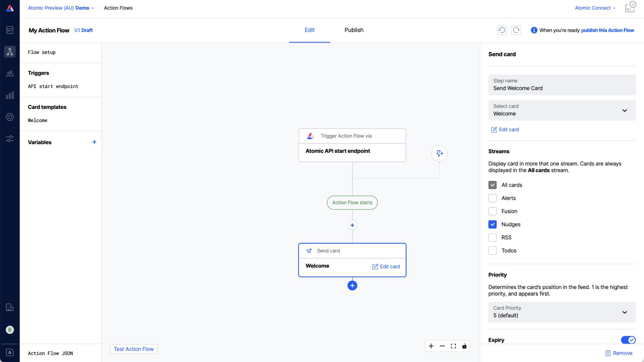Viewport: 644px width, 362px height.
Task: Open the checklist icon at top right
Action: pos(631,7)
